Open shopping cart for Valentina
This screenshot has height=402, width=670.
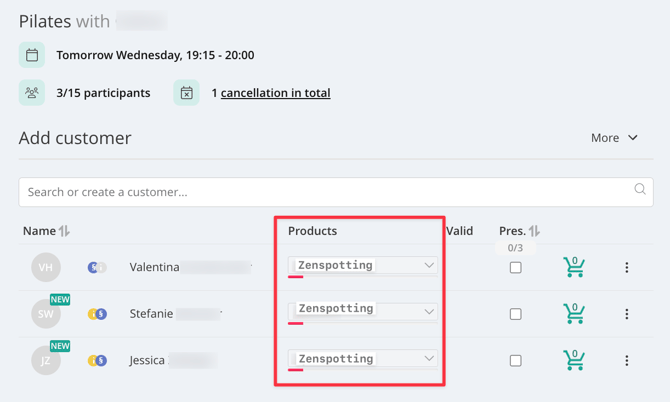[x=573, y=267]
